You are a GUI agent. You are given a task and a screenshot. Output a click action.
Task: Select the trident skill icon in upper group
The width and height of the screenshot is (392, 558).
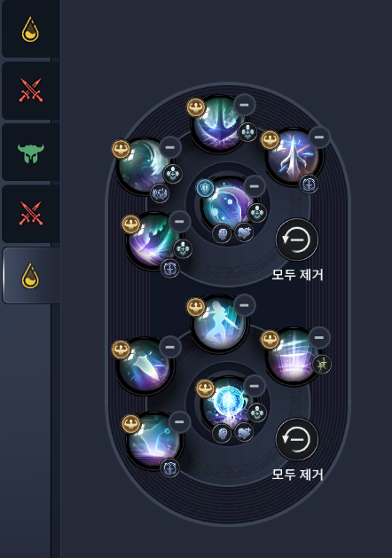pos(219,123)
